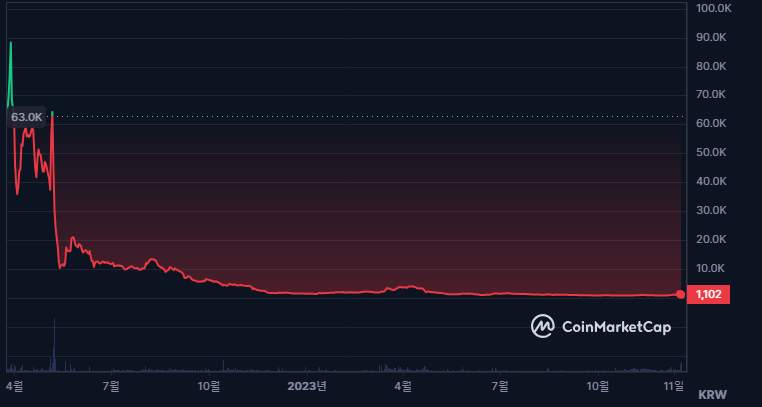Click the KRW currency label
The height and width of the screenshot is (407, 762).
tap(712, 395)
